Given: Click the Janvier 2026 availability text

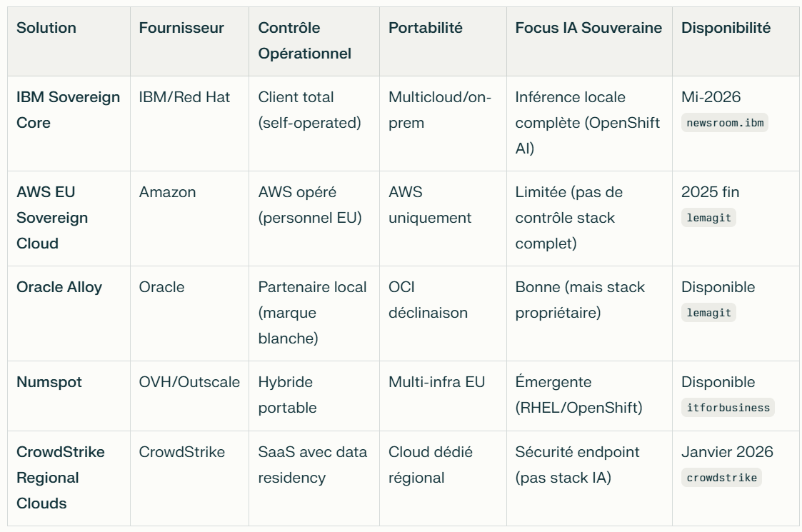Looking at the screenshot, I should pos(727,452).
